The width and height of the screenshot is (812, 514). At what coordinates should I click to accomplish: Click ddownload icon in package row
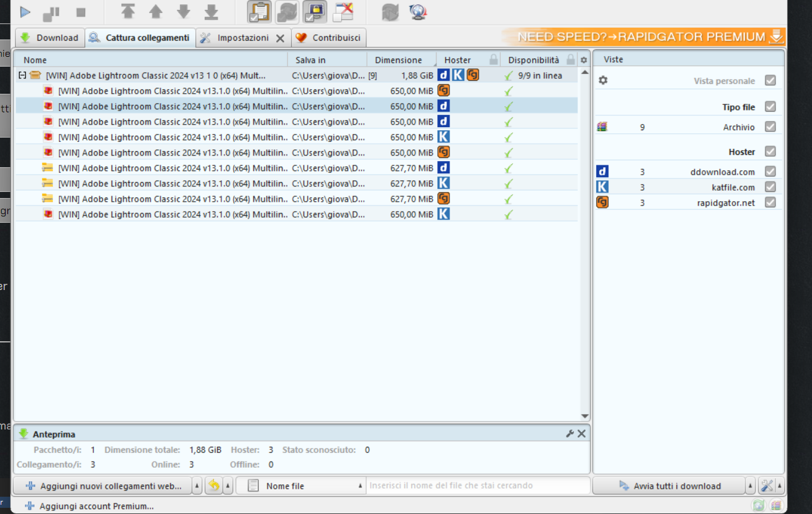pos(443,75)
